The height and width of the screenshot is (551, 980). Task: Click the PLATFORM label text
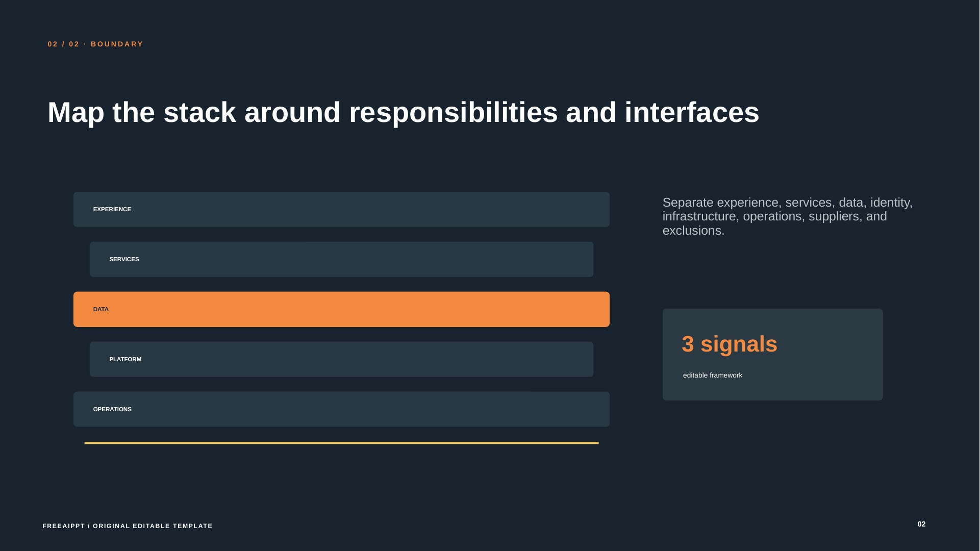[125, 359]
